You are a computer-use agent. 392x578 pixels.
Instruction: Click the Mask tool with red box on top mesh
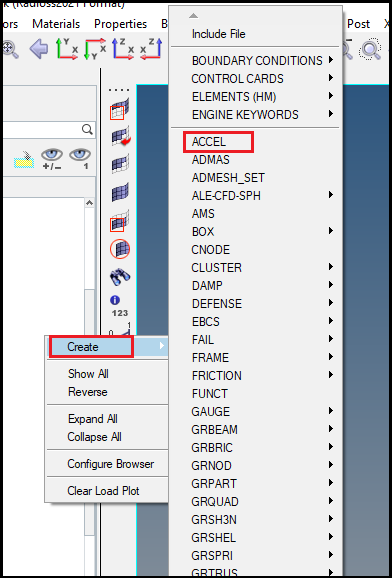coord(120,109)
